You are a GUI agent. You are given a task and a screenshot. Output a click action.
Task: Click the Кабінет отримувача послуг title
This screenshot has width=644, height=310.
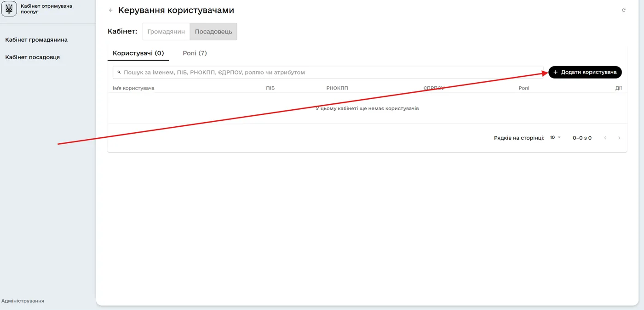click(x=46, y=9)
